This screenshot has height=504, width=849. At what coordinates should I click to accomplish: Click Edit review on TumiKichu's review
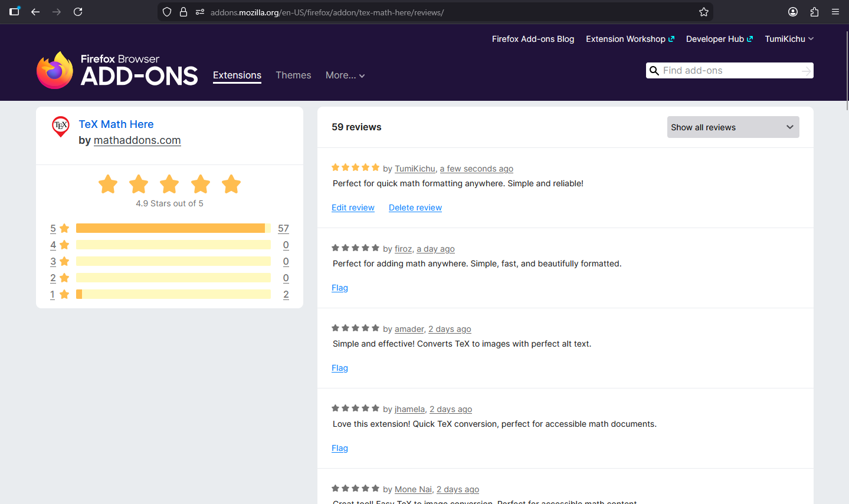pos(353,207)
